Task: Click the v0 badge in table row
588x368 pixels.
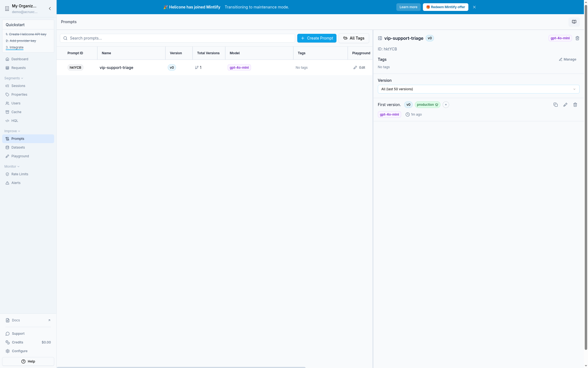Action: coord(172,68)
